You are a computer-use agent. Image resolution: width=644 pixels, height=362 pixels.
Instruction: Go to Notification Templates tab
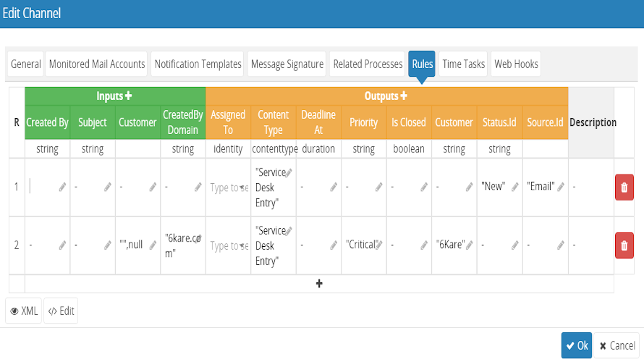198,64
